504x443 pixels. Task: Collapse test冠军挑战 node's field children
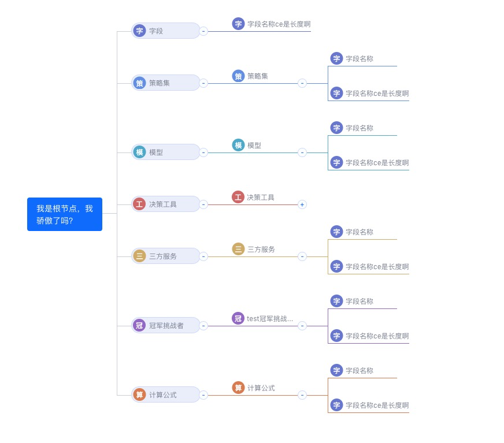pos(302,326)
